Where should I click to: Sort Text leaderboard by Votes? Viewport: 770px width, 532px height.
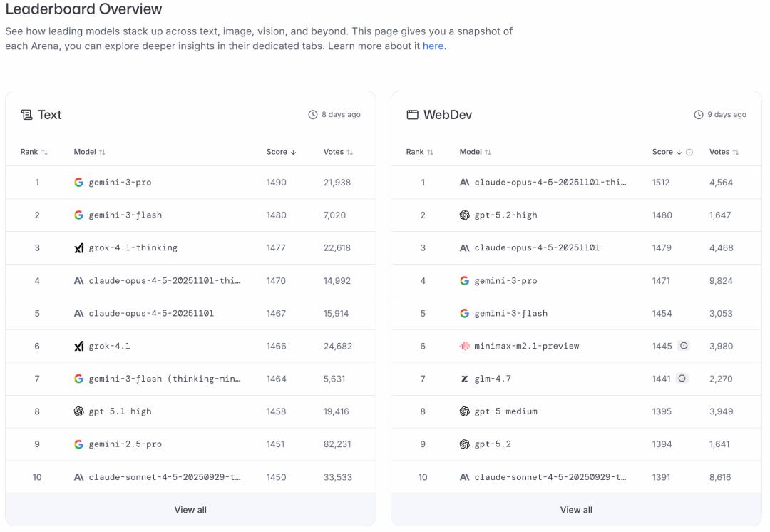[338, 152]
